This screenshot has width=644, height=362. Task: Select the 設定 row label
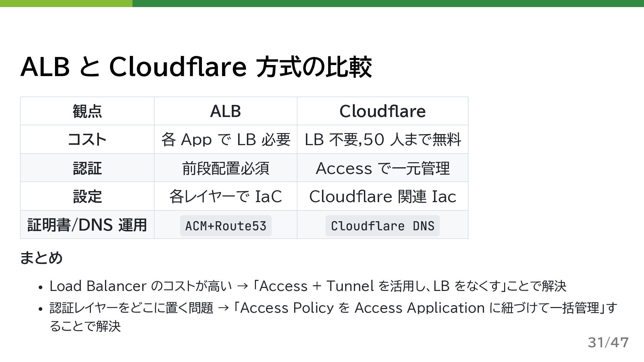87,196
